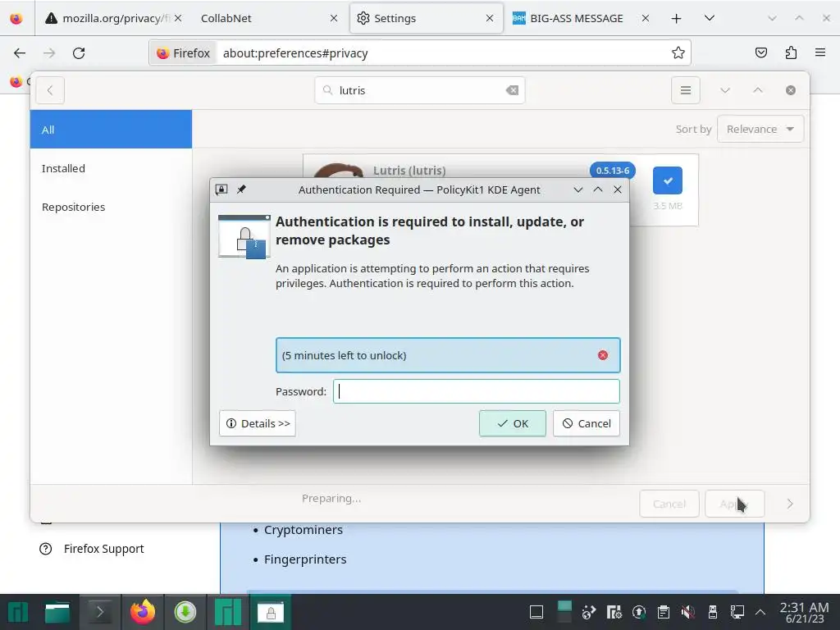The image size is (840, 630).
Task: Click the Lutris version 0.5.13-6 badge
Action: click(612, 171)
